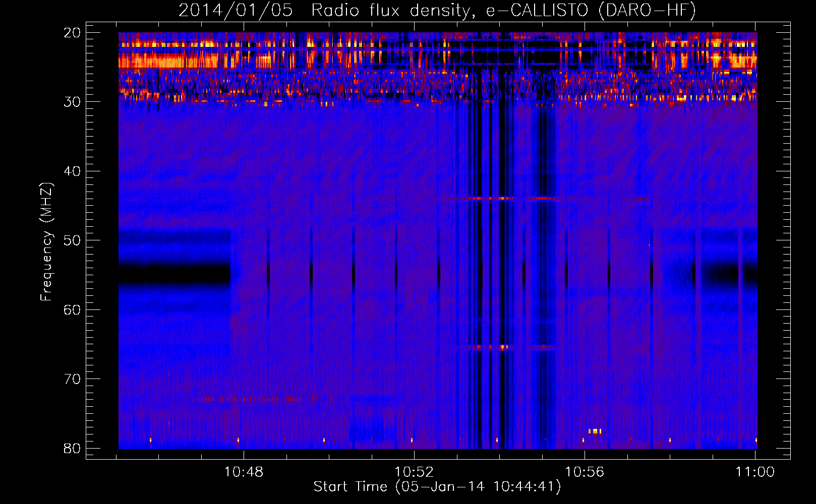Screen dimensions: 816x504
Task: Click the x-axis time label '10:52'
Action: 414,472
